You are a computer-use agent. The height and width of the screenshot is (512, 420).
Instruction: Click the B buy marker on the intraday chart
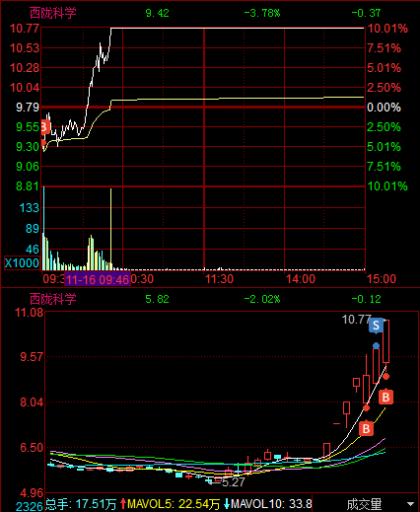coord(45,127)
